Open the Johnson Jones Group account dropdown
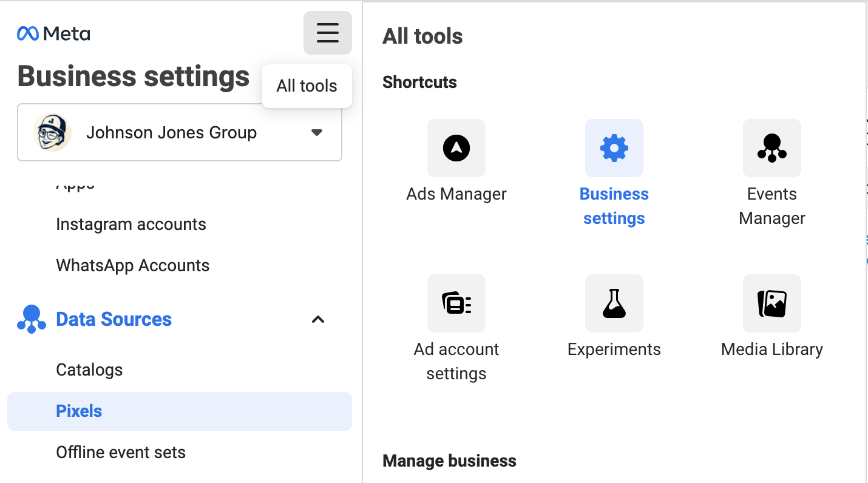 coord(180,132)
